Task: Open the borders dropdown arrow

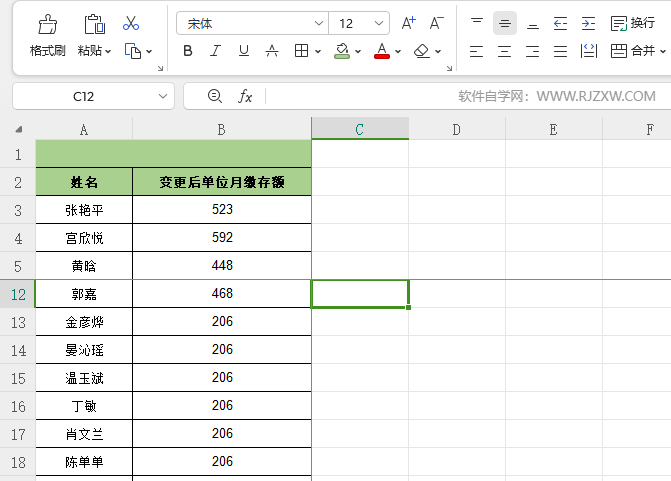Action: 318,51
